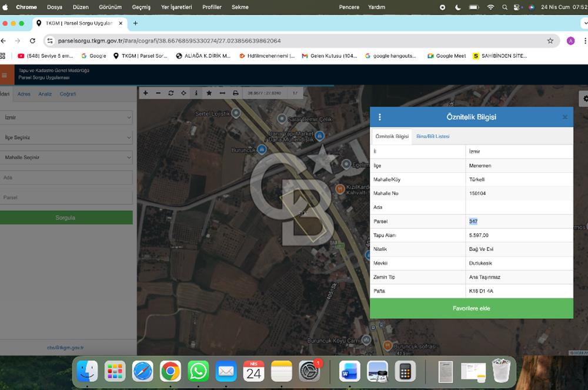Switch to the Bina/BB Listesi tab
The width and height of the screenshot is (588, 390).
(x=433, y=136)
